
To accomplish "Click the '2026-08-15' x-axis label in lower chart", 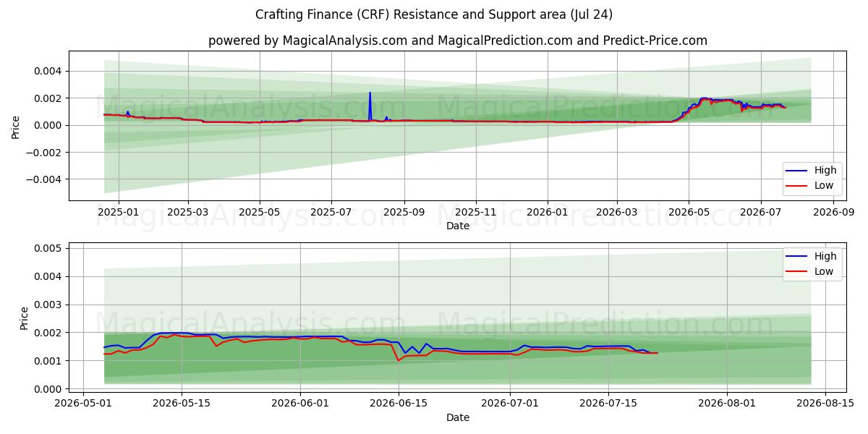I will click(x=825, y=404).
